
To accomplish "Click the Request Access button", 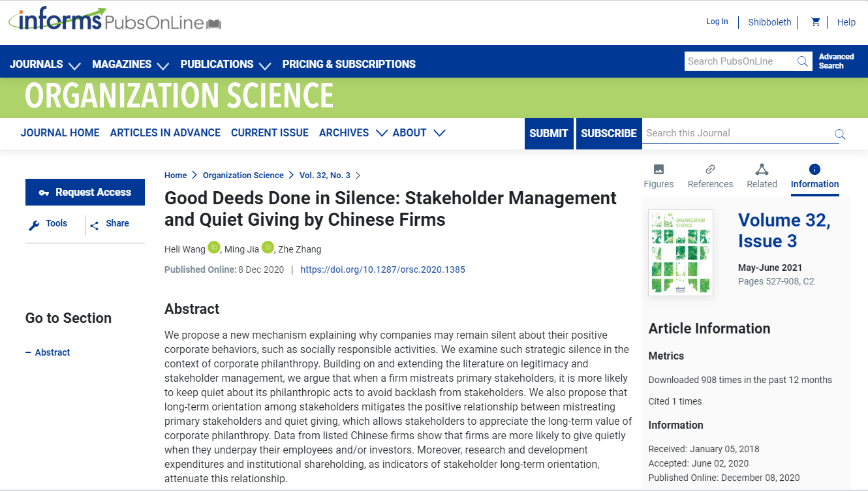I will click(85, 192).
